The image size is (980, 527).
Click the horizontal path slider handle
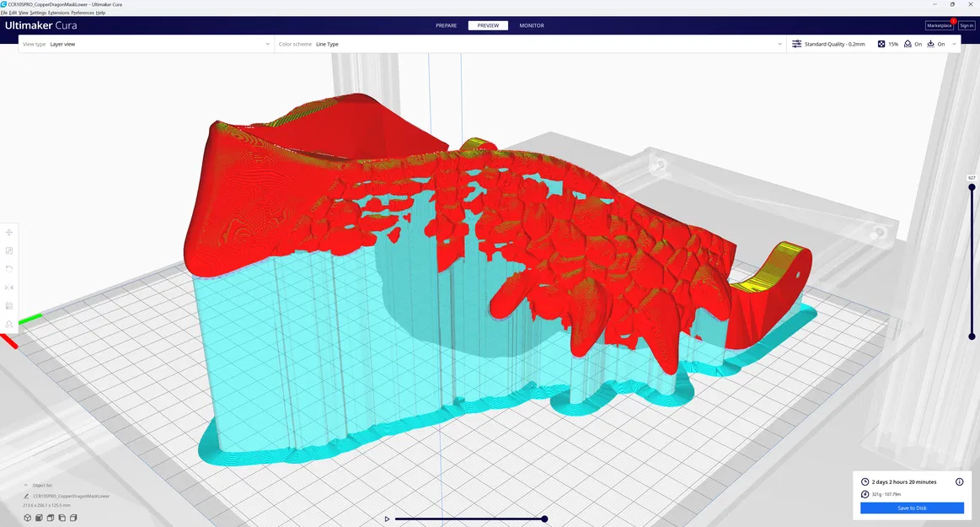[x=544, y=519]
